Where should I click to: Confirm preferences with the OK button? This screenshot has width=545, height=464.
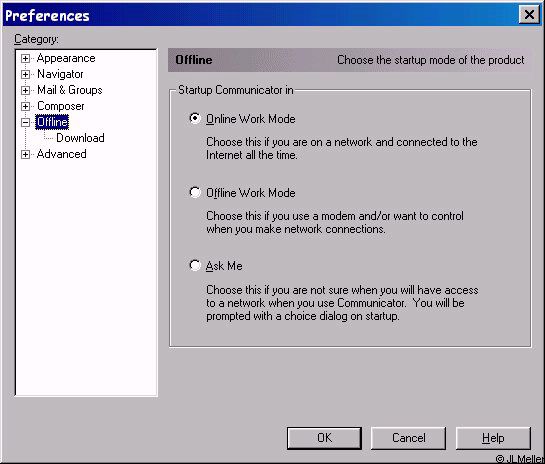(x=324, y=438)
